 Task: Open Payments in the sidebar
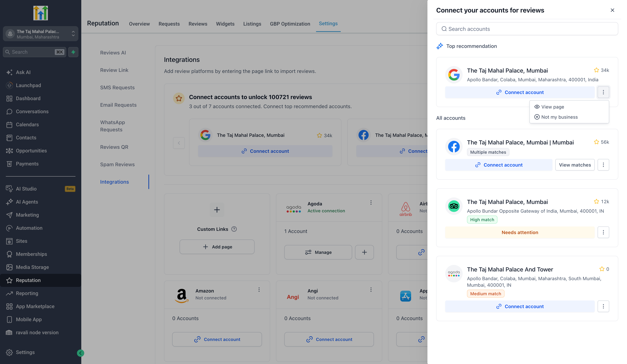coord(41,164)
